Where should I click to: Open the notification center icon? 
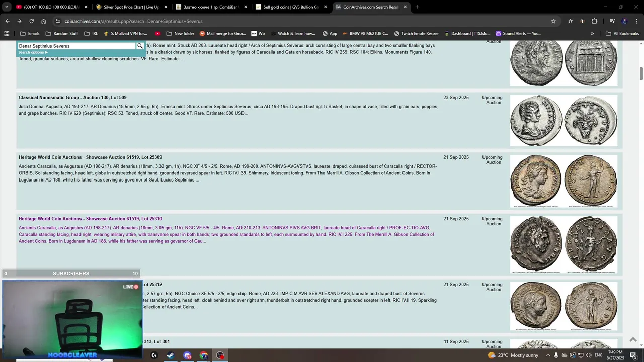tap(634, 355)
